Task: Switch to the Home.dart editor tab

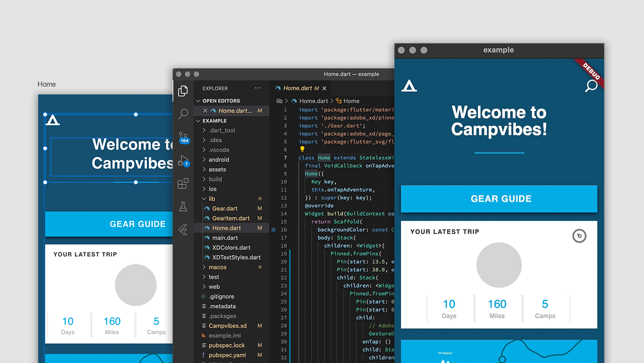Action: (301, 88)
